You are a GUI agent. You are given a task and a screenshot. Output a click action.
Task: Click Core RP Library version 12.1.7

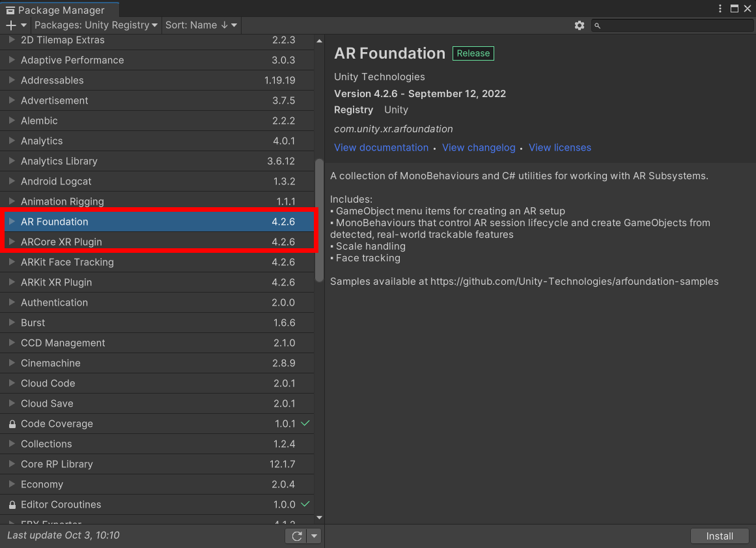click(x=283, y=464)
